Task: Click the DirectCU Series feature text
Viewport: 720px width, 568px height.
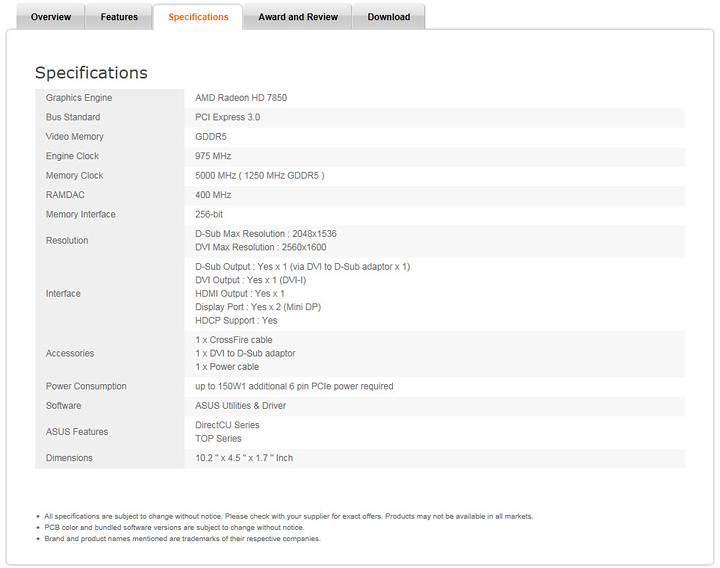Action: coord(227,425)
